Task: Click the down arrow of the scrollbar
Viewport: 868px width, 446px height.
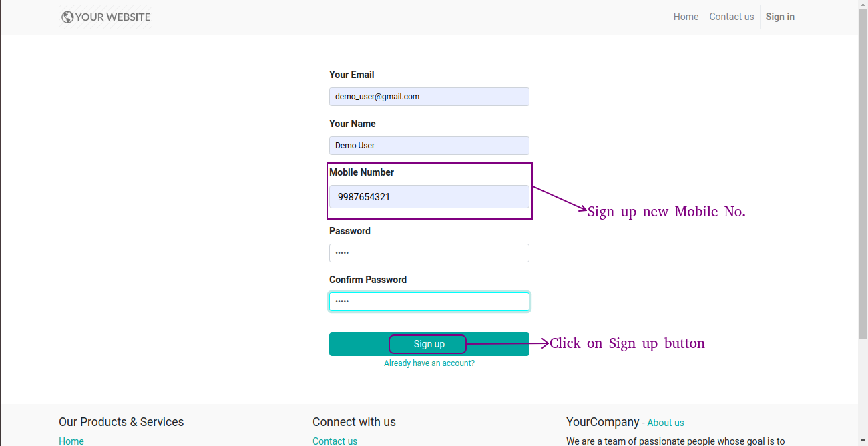Action: pyautogui.click(x=863, y=441)
